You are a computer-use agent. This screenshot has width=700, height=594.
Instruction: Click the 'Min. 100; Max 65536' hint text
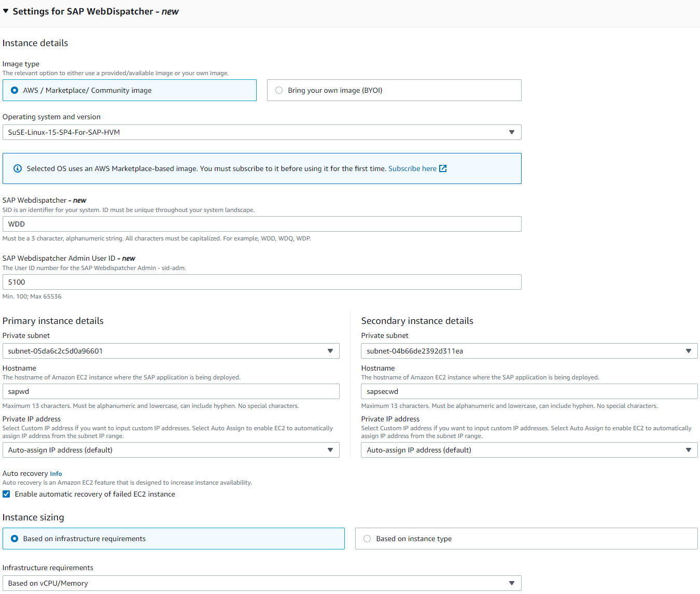click(x=32, y=296)
